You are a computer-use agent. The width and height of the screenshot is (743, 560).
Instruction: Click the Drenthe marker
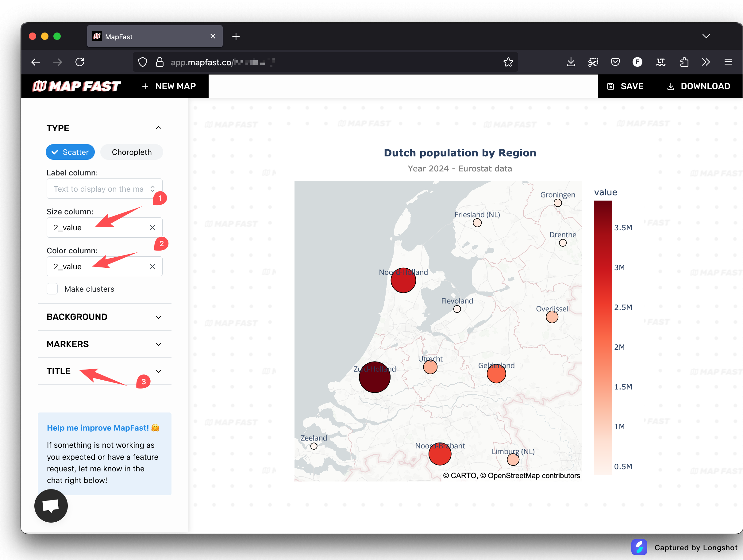[x=563, y=243]
